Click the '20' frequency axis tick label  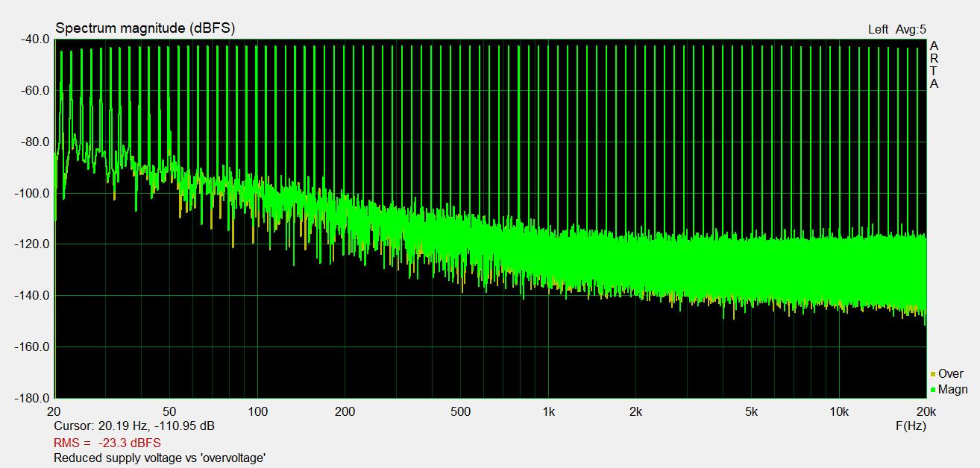click(54, 411)
